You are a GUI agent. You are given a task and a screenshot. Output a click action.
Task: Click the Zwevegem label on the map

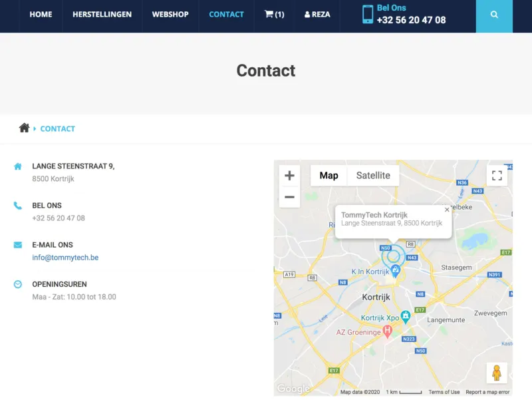pos(491,313)
